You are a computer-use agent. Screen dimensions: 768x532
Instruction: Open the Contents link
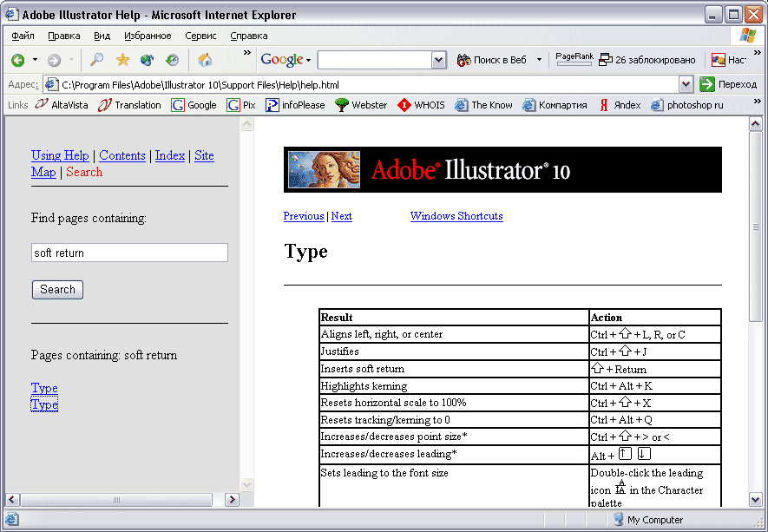[x=122, y=155]
